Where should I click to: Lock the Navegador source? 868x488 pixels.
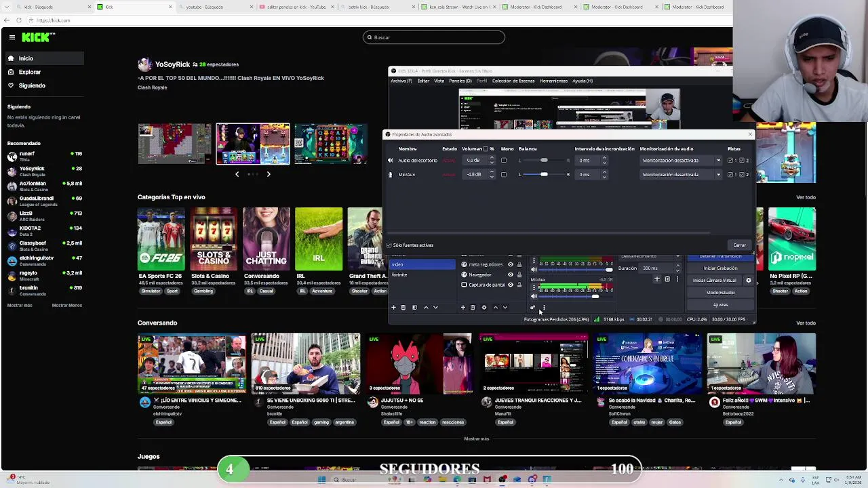(x=519, y=274)
